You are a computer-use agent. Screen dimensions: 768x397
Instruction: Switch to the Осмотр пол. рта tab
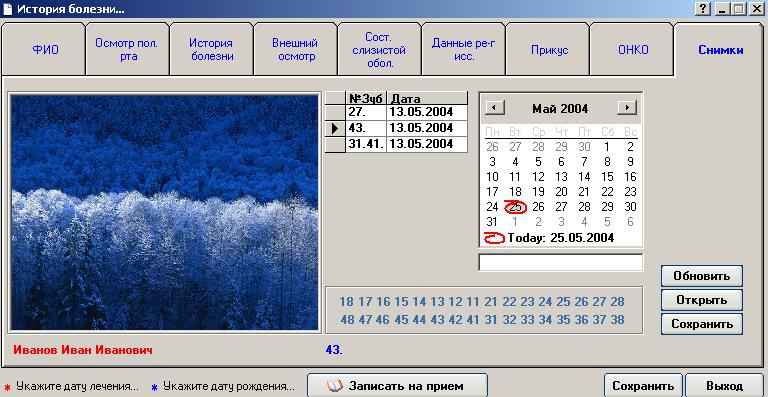point(127,49)
